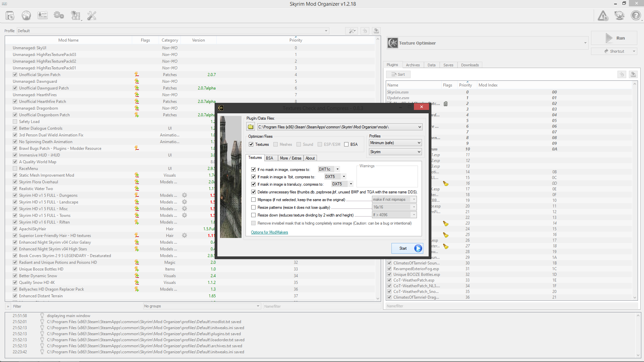Switch to the Archives tab
The image size is (644, 362).
tap(413, 65)
